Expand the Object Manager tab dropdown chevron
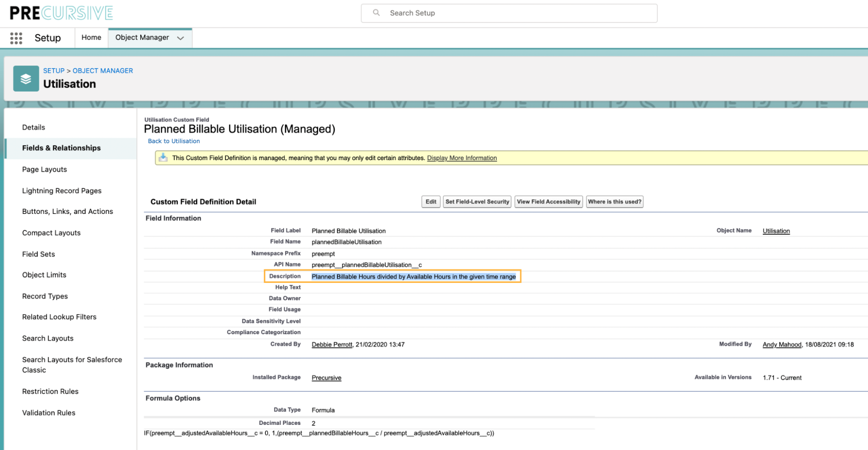This screenshot has width=868, height=450. coord(181,38)
